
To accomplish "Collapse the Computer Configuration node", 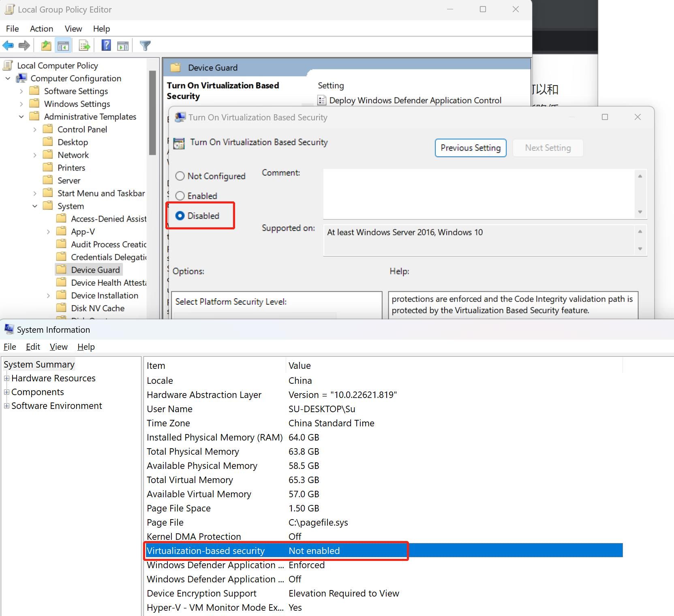I will [8, 78].
